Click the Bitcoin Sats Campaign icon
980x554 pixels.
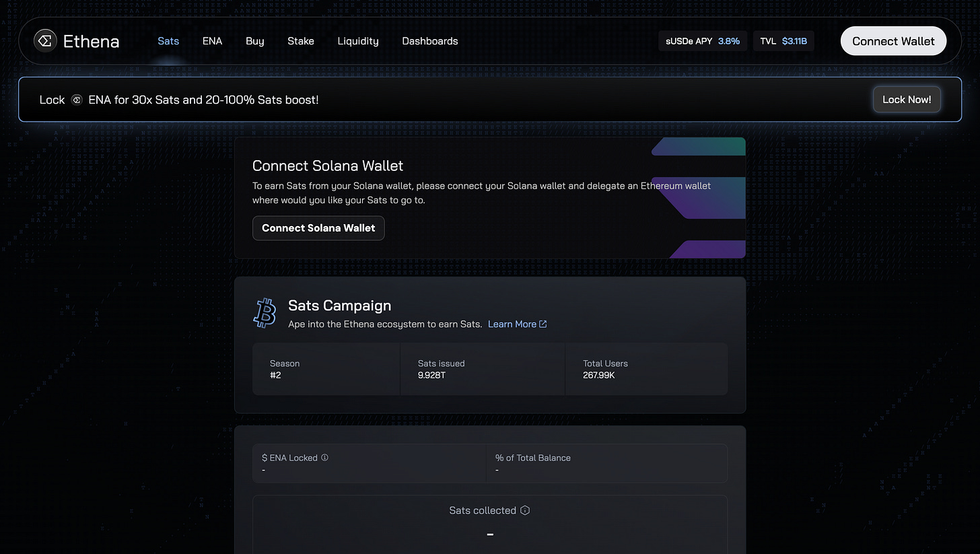pos(265,314)
